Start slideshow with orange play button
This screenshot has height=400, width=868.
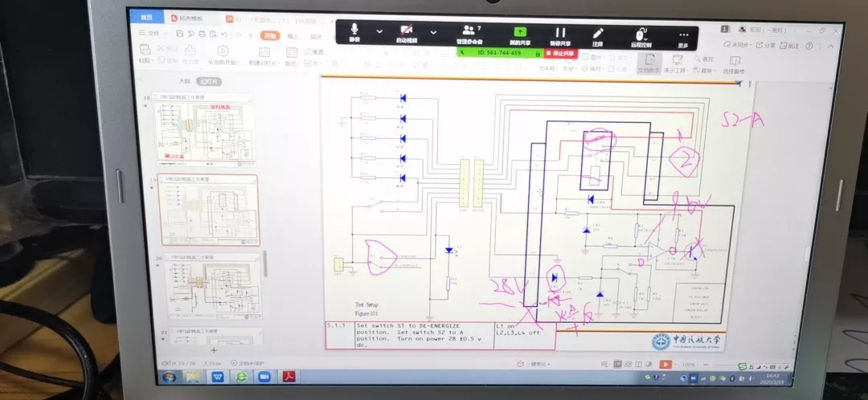[665, 365]
